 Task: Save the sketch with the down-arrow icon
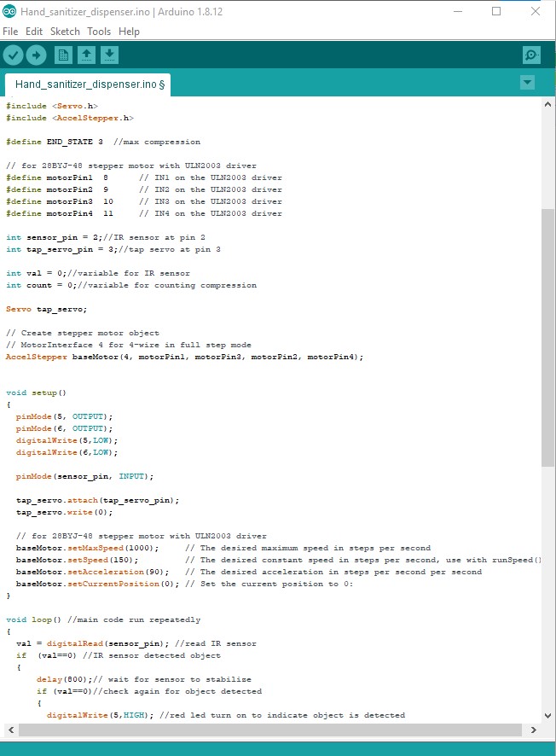[109, 55]
